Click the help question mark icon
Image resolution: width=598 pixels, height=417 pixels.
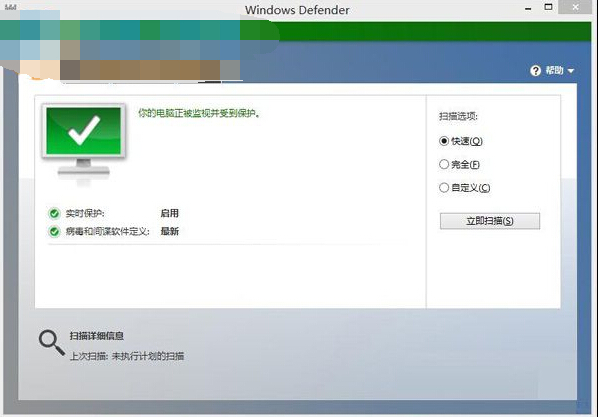click(x=535, y=71)
